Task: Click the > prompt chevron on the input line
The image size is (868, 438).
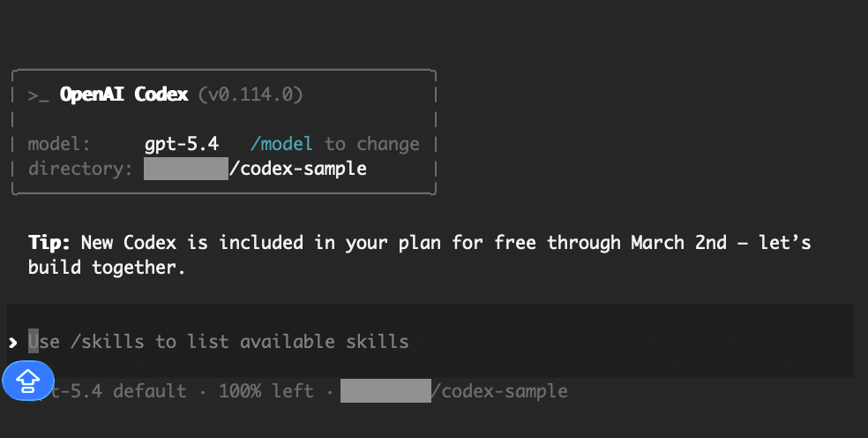Action: pyautogui.click(x=12, y=342)
